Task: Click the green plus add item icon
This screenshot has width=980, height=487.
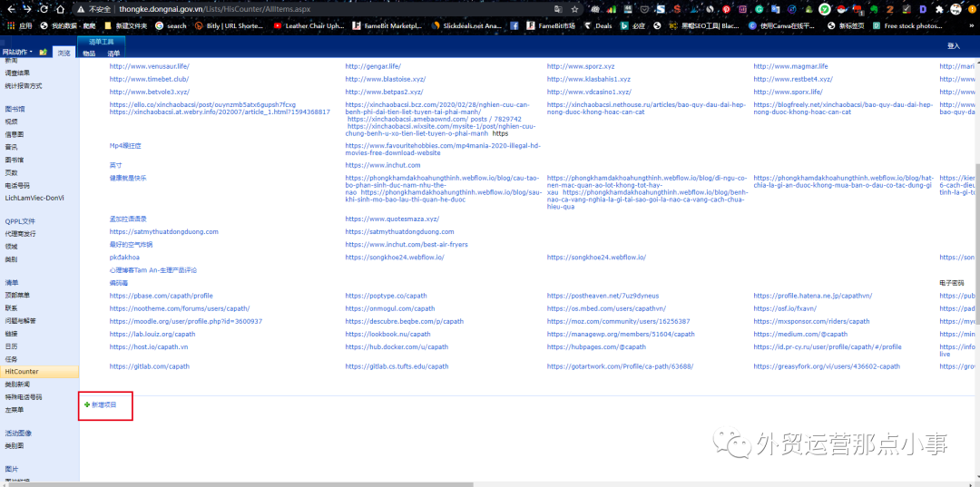Action: 87,405
